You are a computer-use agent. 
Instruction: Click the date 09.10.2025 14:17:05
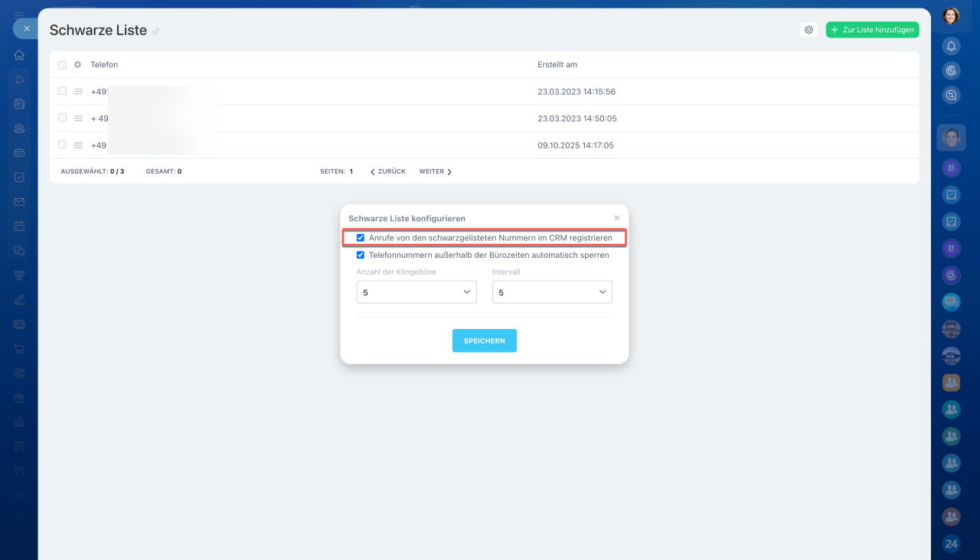(x=576, y=145)
